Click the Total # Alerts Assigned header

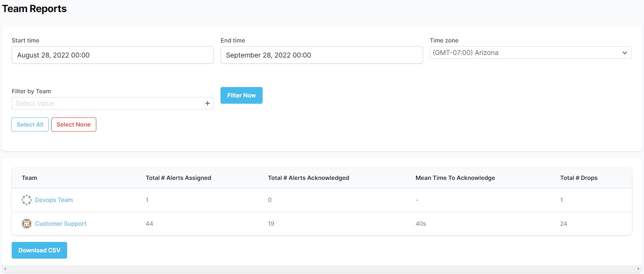178,178
